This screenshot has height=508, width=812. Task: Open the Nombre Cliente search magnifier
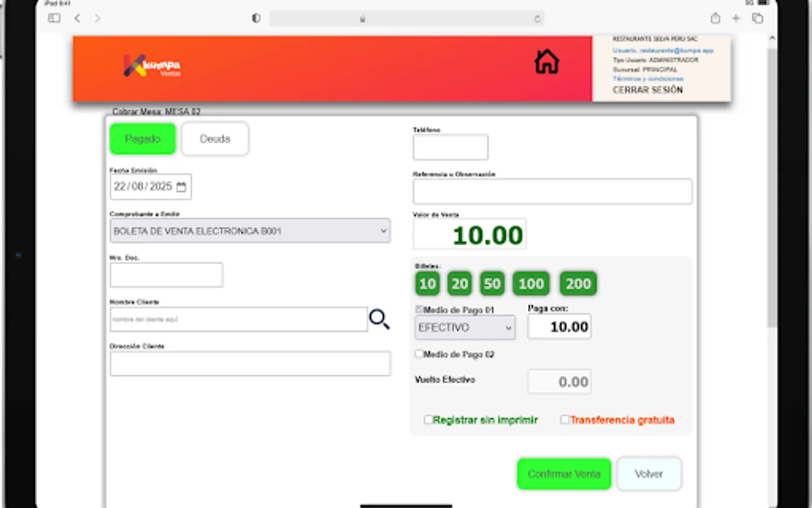point(379,319)
